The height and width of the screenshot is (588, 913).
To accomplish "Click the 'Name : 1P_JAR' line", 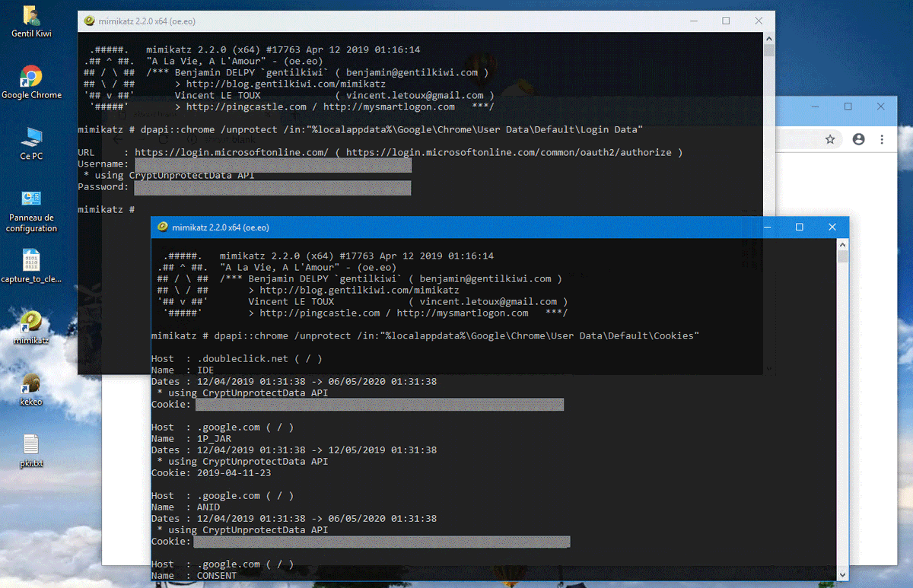I will tap(191, 439).
